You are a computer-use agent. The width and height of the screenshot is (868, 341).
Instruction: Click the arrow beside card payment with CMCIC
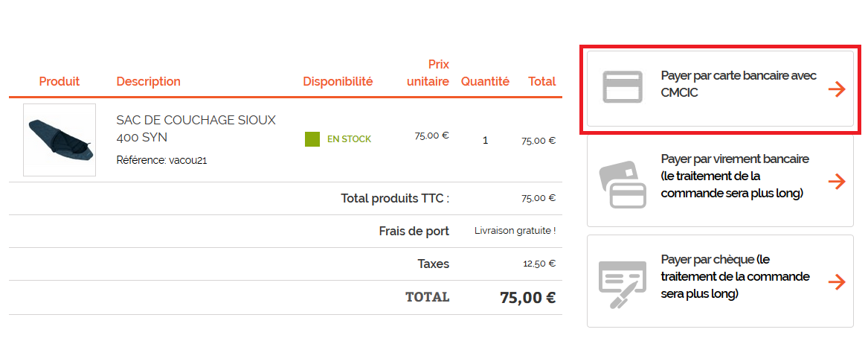(837, 89)
